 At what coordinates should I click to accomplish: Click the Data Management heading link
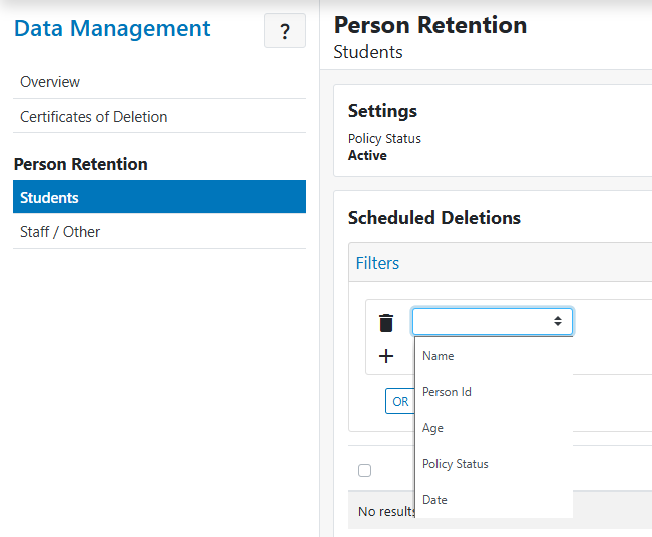112,29
